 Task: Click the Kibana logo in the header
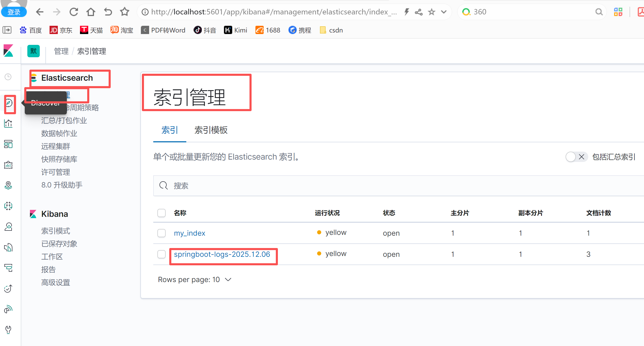(8, 51)
